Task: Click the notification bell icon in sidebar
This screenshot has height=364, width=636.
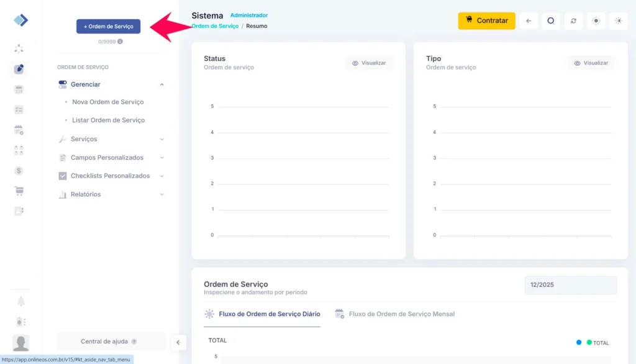Action: tap(20, 301)
